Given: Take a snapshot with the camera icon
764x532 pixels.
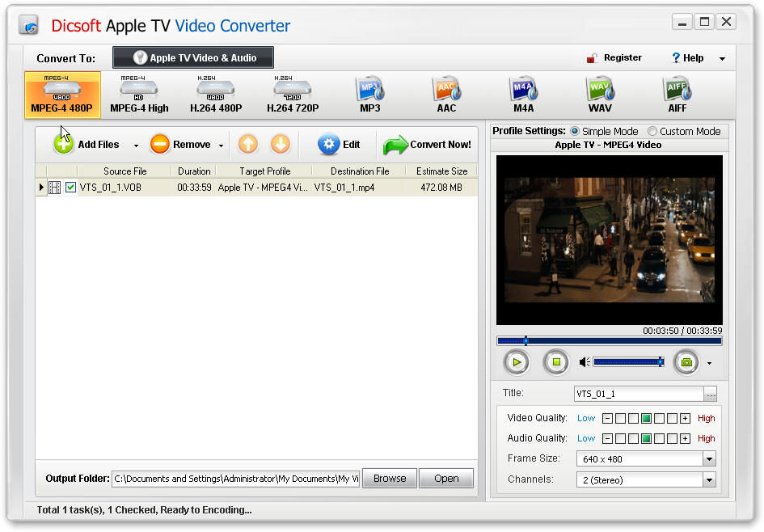Looking at the screenshot, I should (x=686, y=362).
